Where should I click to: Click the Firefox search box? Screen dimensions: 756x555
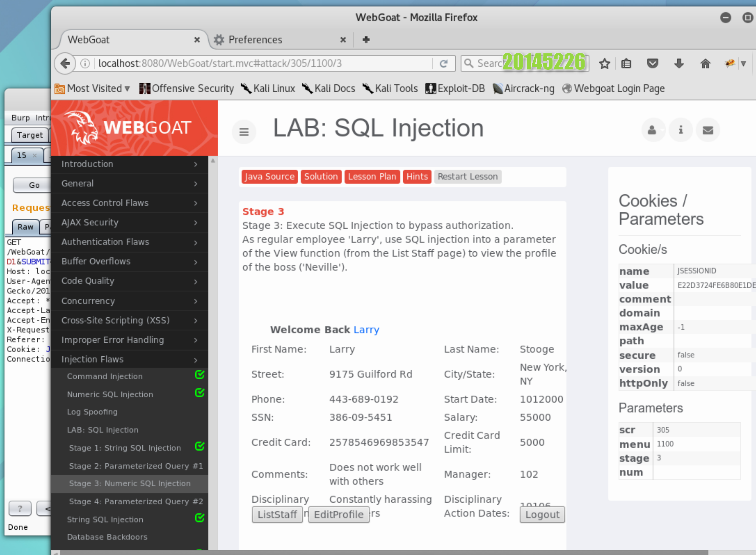[x=524, y=63]
